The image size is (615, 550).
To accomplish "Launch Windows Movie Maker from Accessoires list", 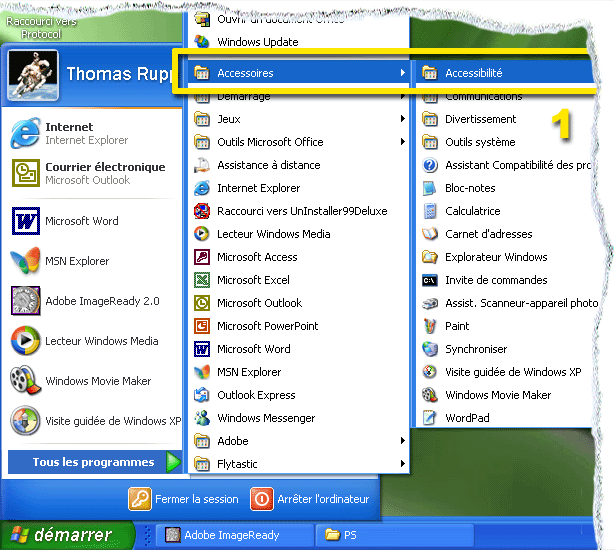I will [x=504, y=395].
